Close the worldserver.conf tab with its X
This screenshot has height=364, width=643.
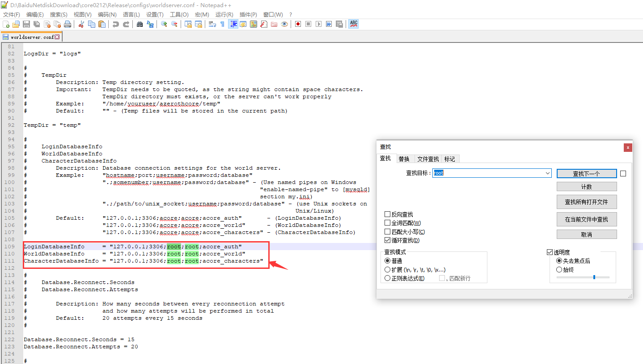(57, 37)
